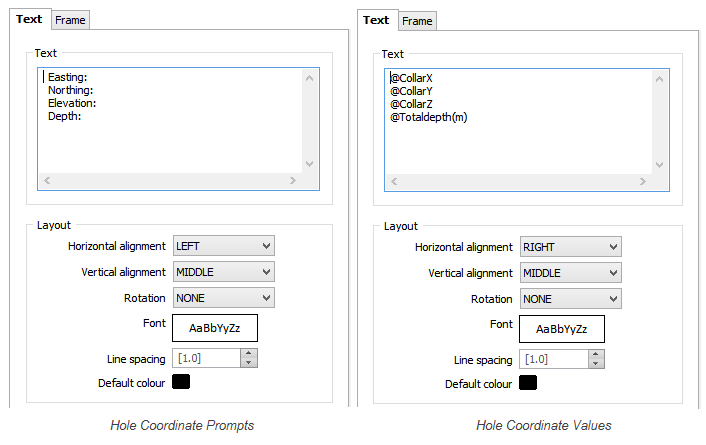Decrease line spacing in Prompts panel
The width and height of the screenshot is (706, 445).
tap(249, 363)
